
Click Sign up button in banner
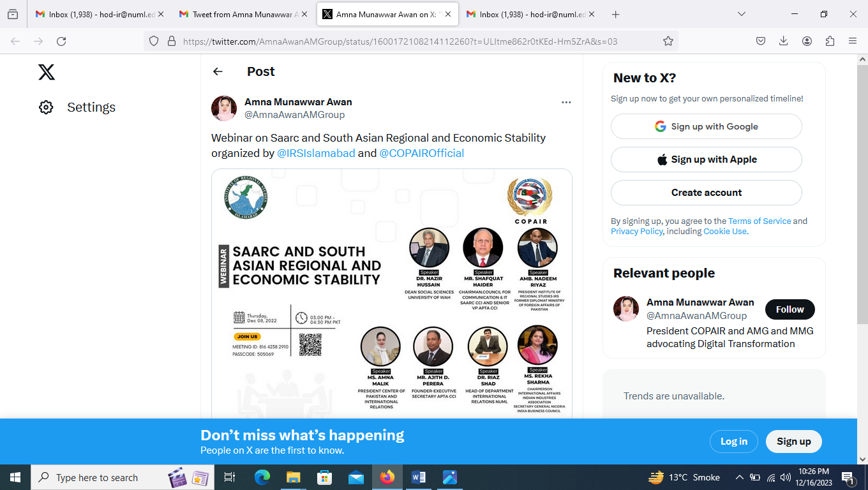point(793,442)
